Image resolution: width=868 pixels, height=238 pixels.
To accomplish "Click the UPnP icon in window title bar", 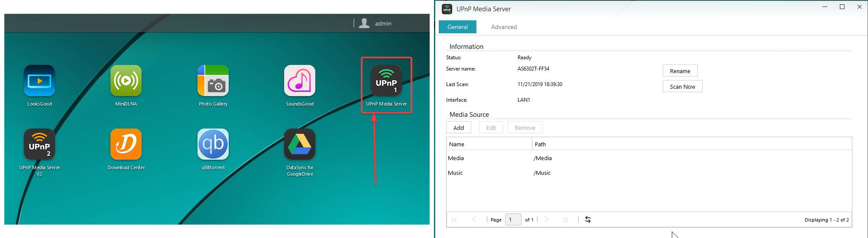I will 447,9.
